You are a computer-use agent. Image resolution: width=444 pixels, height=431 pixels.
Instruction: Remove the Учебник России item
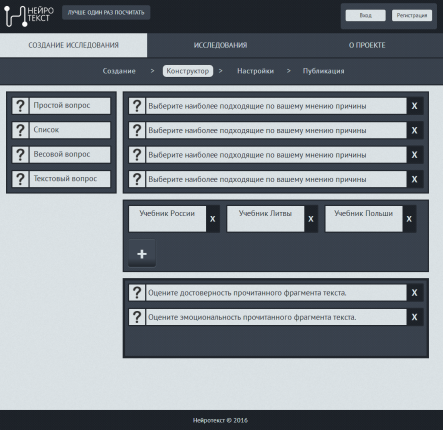point(213,219)
